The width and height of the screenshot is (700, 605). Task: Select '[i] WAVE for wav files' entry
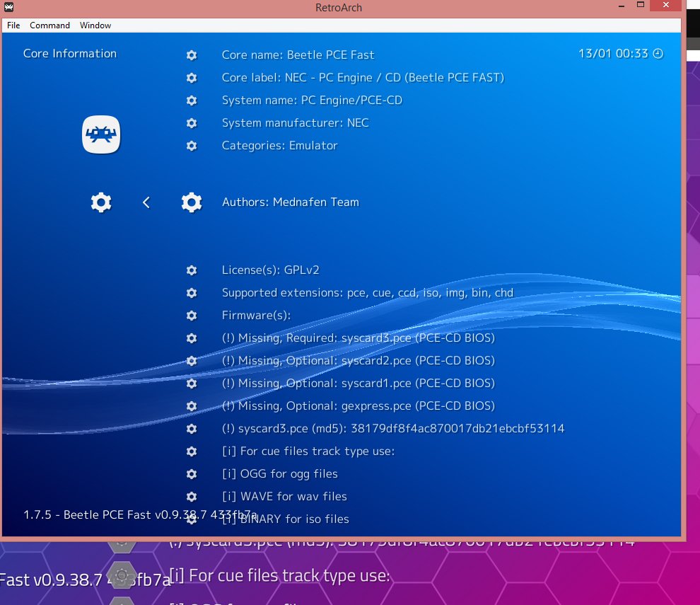pyautogui.click(x=284, y=497)
